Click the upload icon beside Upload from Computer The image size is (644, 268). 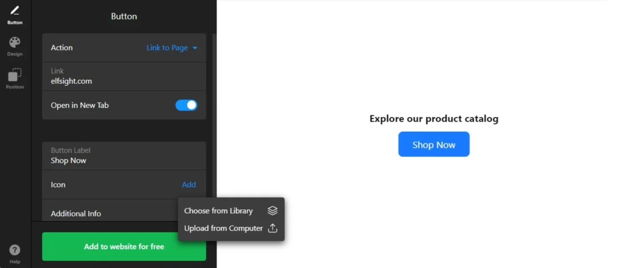(273, 228)
